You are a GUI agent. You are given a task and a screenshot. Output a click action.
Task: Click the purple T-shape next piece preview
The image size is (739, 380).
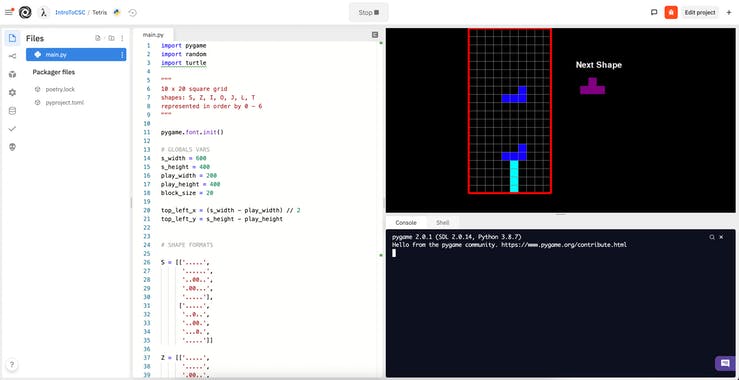point(592,86)
